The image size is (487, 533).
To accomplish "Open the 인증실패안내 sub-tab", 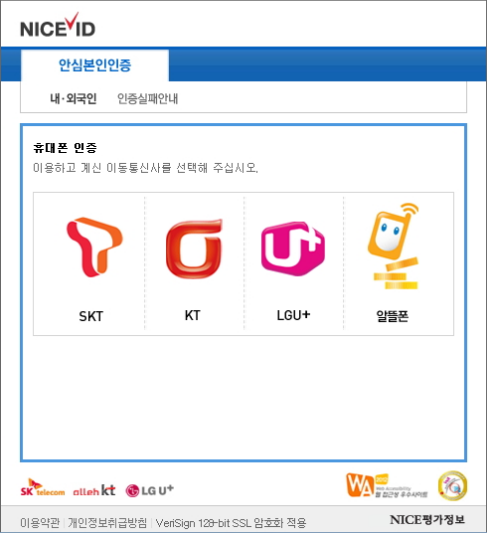I will (147, 99).
